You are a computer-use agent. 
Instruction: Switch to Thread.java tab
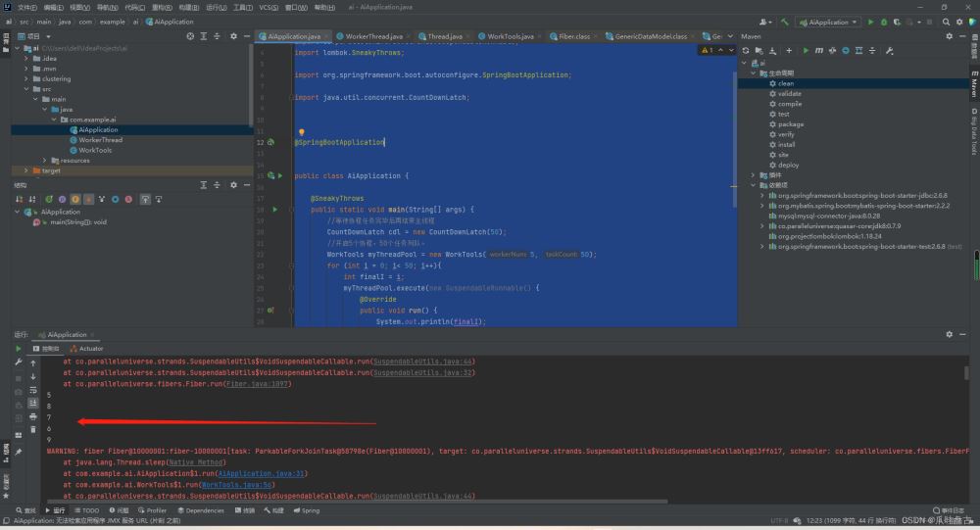(444, 36)
